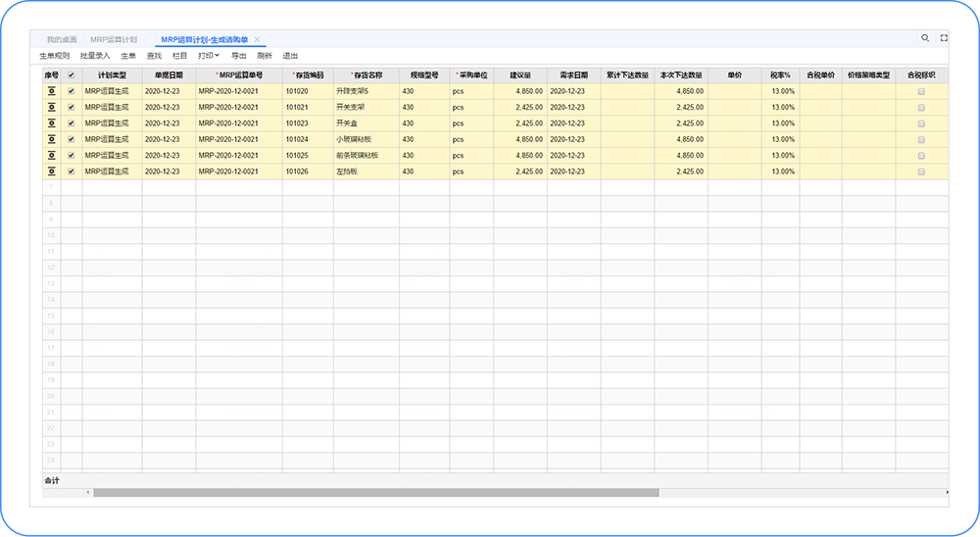Image resolution: width=980 pixels, height=537 pixels.
Task: Click row icon for item 101021
Action: [51, 107]
